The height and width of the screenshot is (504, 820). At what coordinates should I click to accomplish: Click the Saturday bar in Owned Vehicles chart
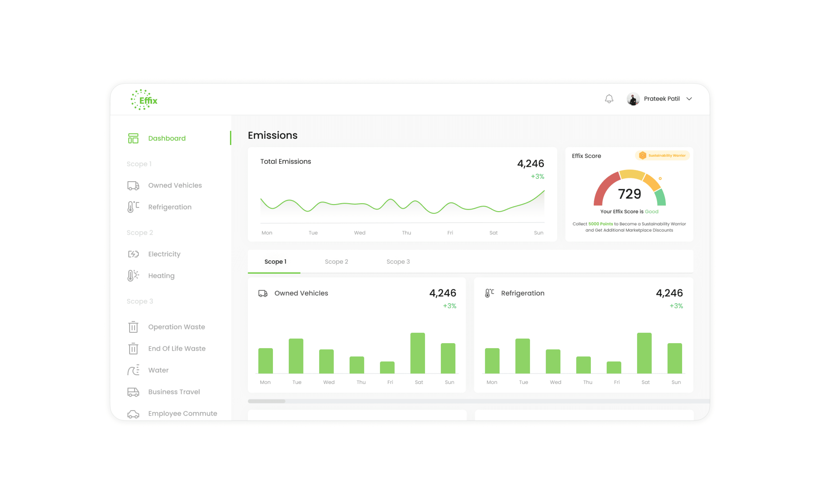tap(417, 353)
